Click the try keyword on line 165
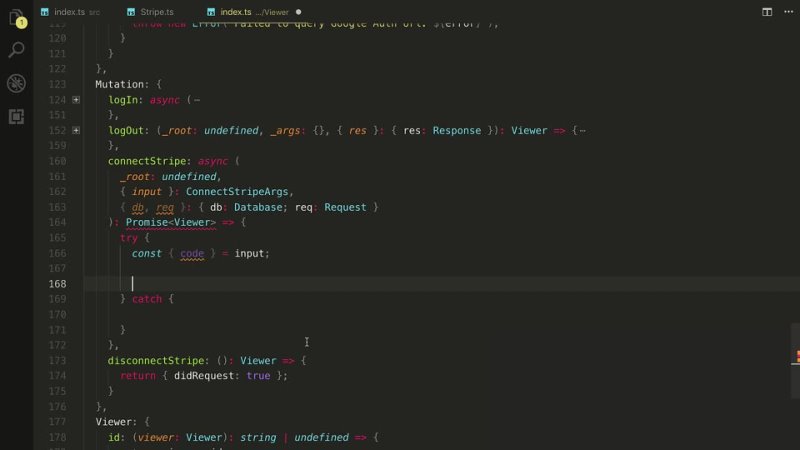 [x=129, y=238]
